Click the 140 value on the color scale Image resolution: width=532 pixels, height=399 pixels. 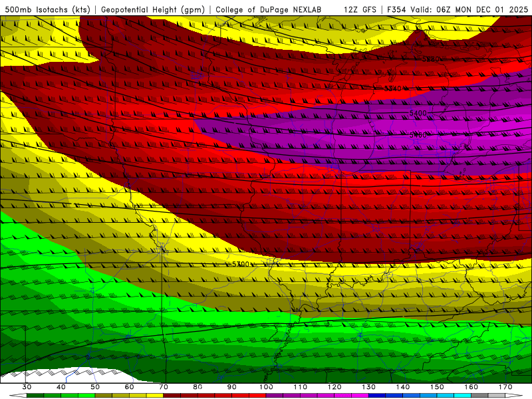[403, 387]
